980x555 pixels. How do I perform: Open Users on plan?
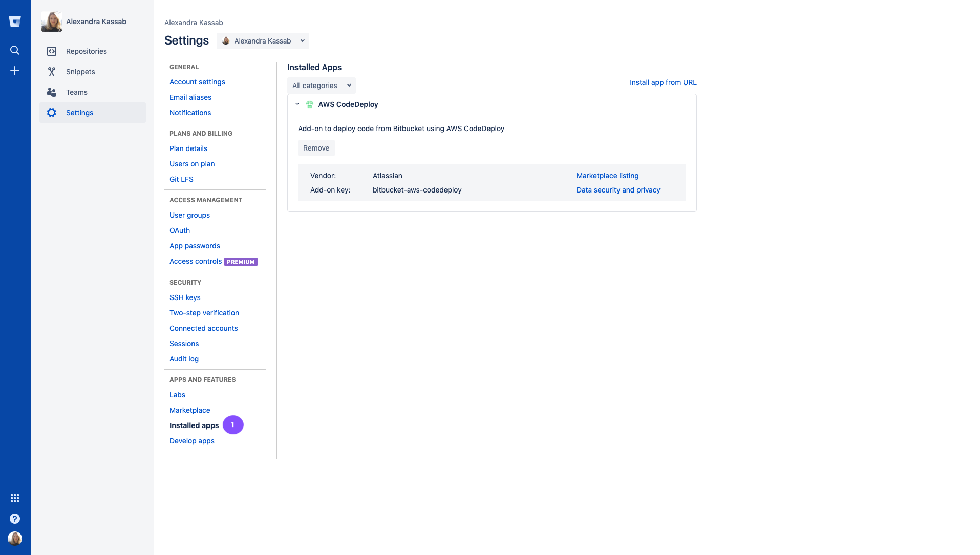[192, 164]
